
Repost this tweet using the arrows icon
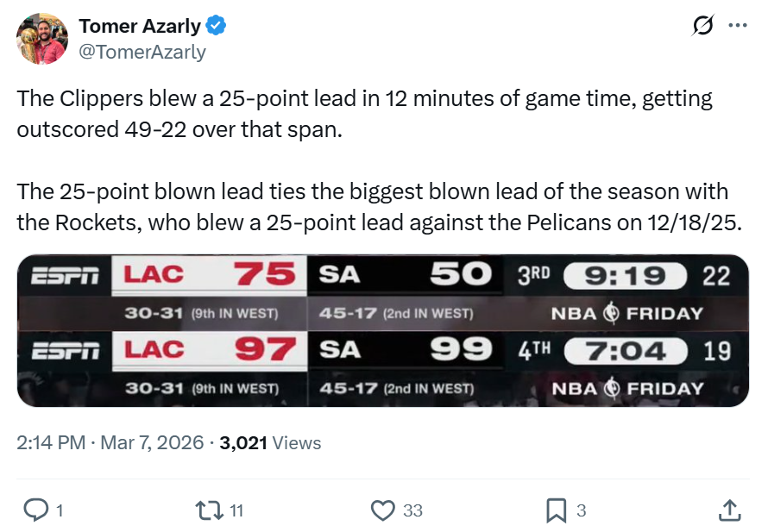(210, 510)
